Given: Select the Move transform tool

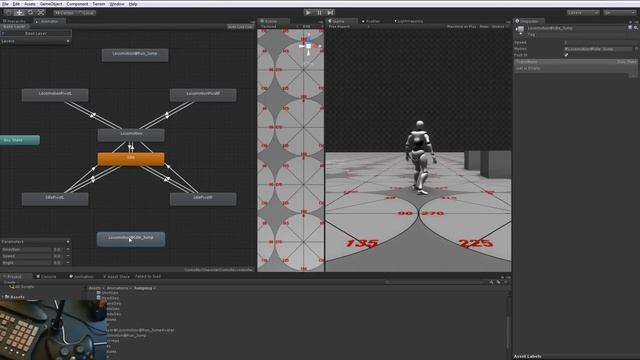Looking at the screenshot, I should point(19,13).
